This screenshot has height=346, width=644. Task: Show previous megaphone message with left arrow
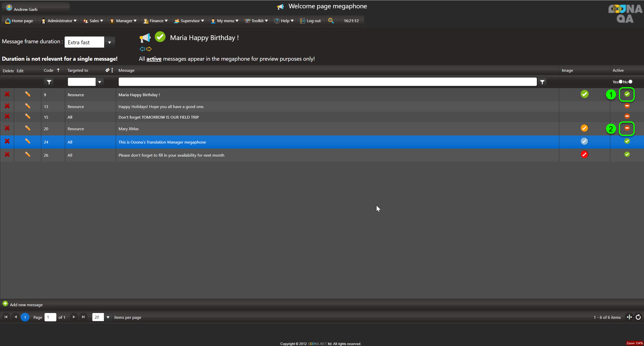142,49
